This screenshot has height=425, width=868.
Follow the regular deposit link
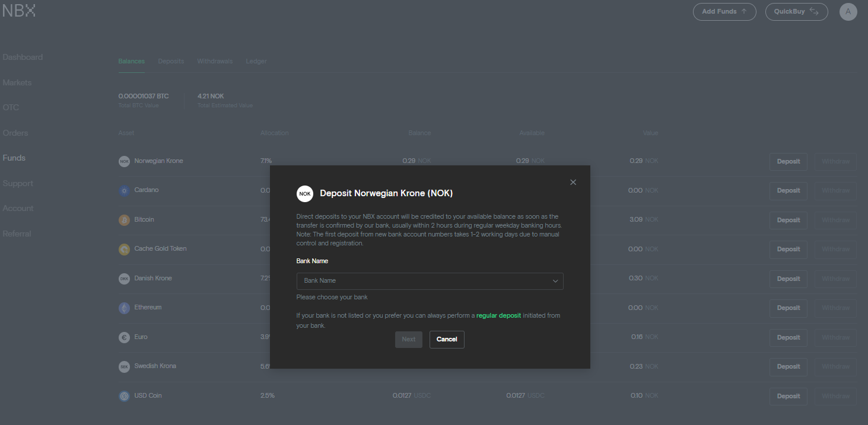tap(498, 315)
